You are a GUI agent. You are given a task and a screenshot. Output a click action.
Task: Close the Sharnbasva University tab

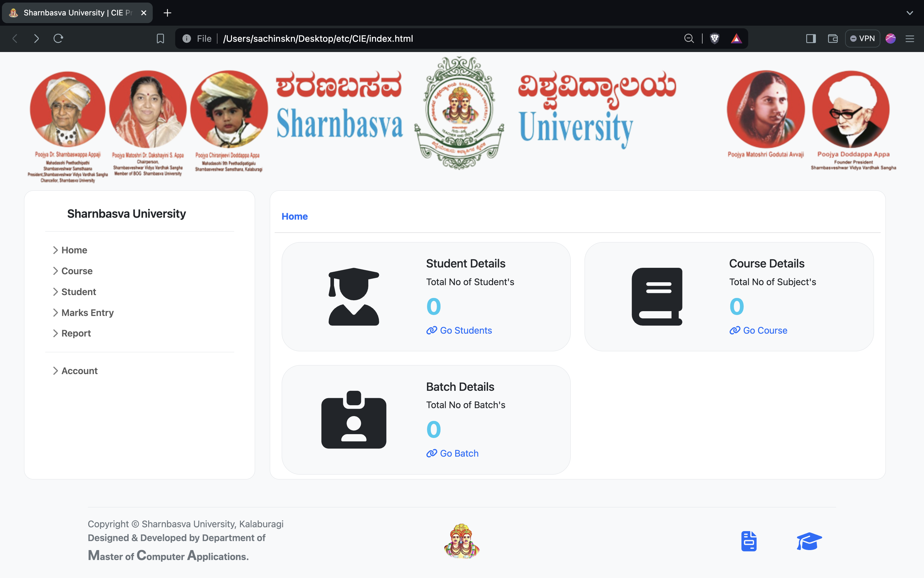click(143, 13)
